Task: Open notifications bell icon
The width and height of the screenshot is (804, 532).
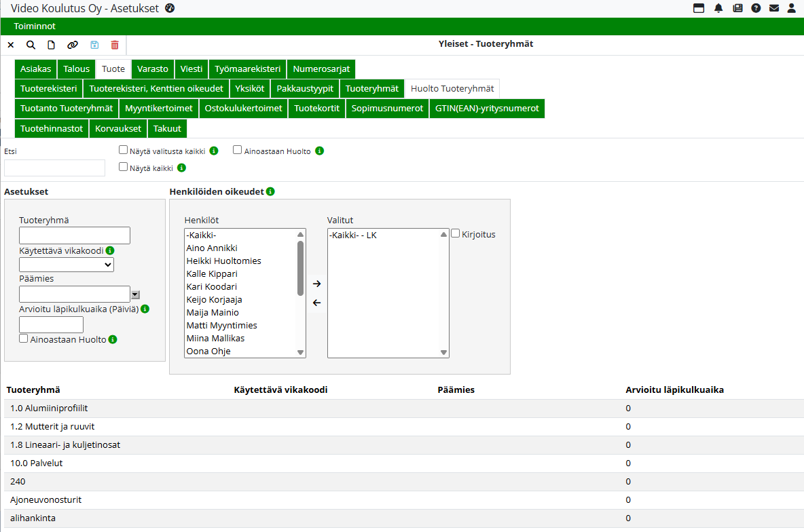Action: (x=718, y=8)
